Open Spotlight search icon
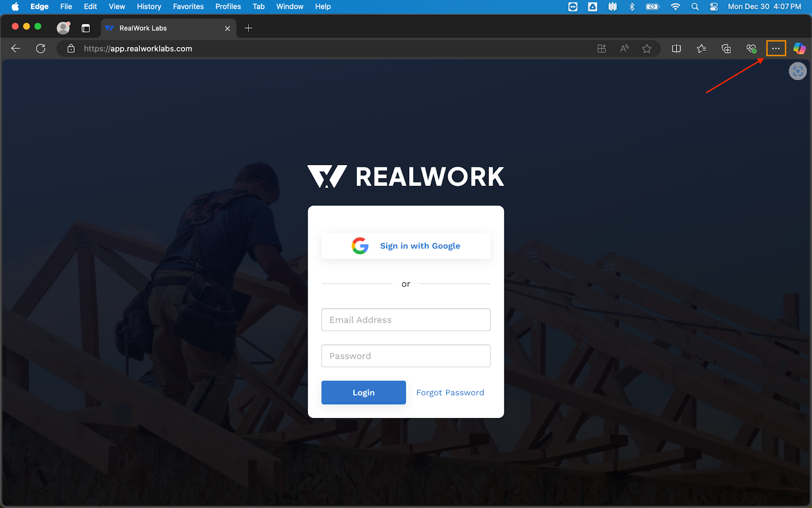Image resolution: width=812 pixels, height=508 pixels. tap(695, 7)
